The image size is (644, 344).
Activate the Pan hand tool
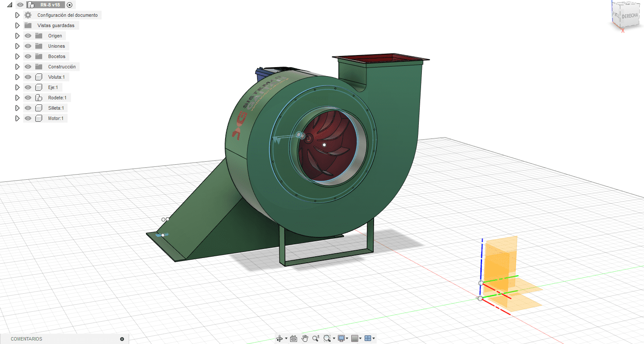(305, 338)
